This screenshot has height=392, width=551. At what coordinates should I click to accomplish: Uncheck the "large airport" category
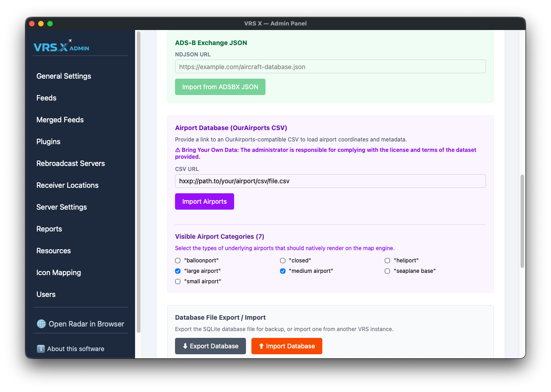pos(178,271)
